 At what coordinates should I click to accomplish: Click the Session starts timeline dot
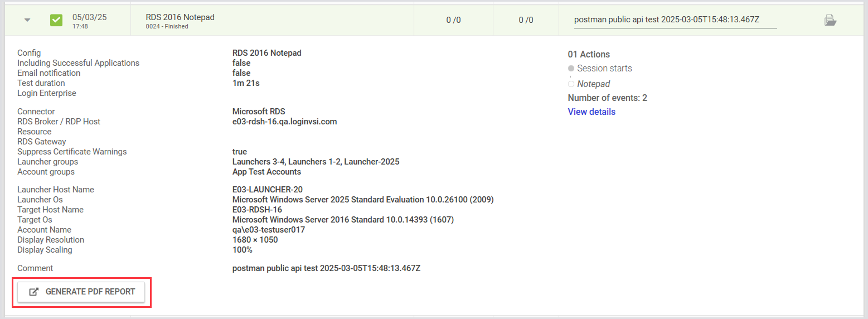(x=571, y=69)
